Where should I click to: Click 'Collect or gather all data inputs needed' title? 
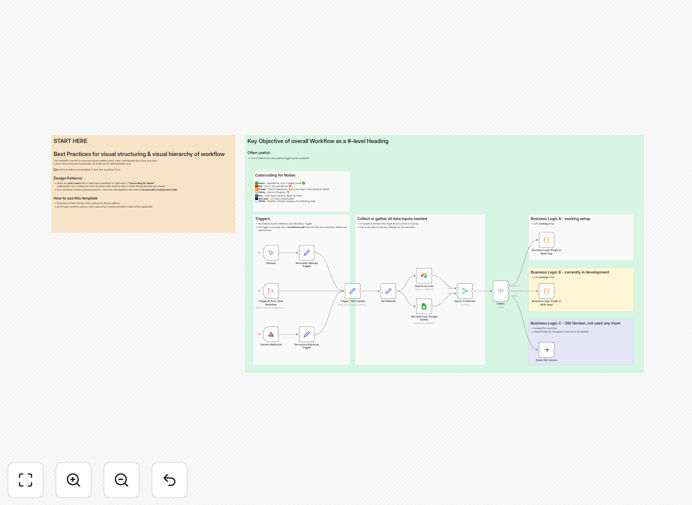[392, 219]
